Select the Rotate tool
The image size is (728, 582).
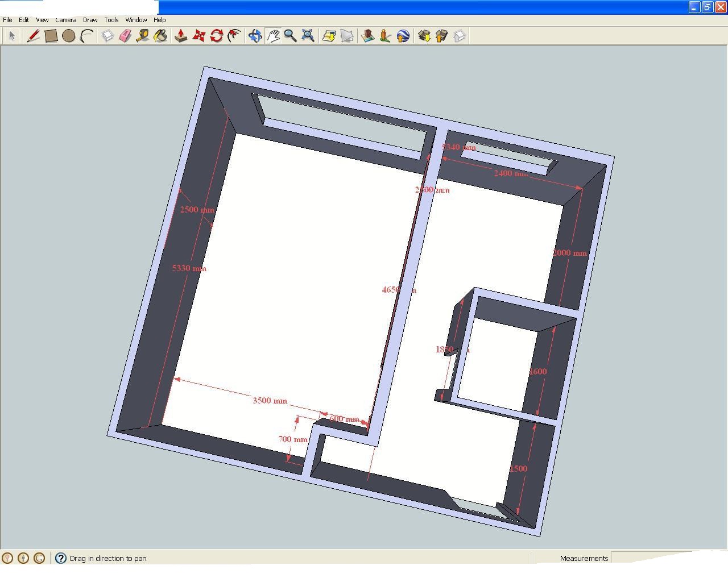[216, 36]
